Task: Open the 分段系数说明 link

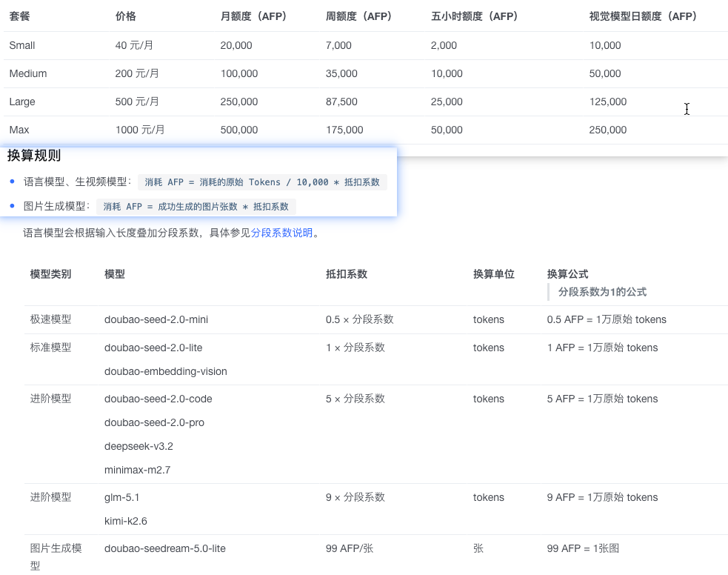Action: 282,233
